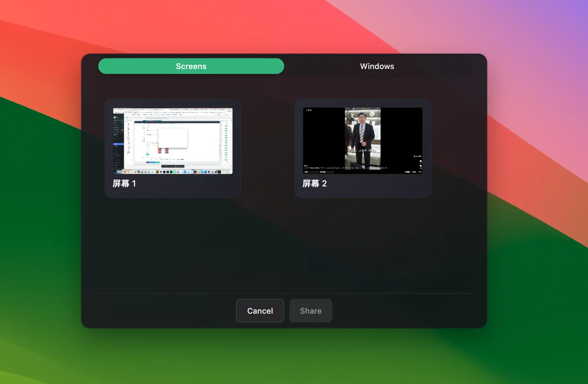Click the video caption text in 屏幕 2 preview
The image size is (588, 384).
(x=362, y=151)
